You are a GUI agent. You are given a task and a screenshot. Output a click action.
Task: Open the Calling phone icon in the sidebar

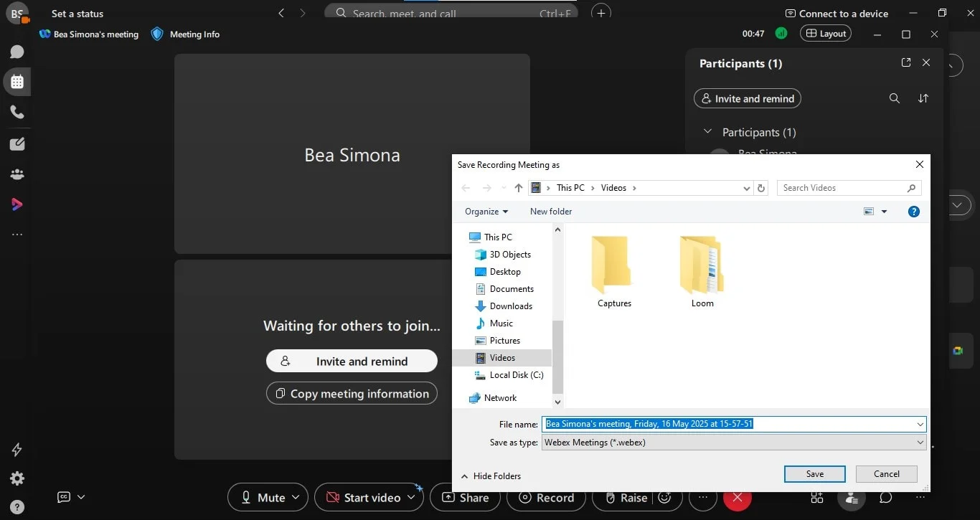pyautogui.click(x=17, y=112)
